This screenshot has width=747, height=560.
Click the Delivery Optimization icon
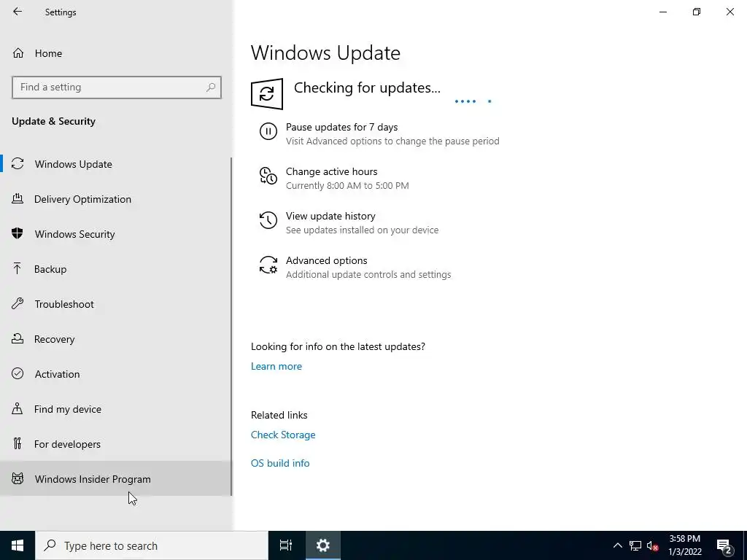pyautogui.click(x=18, y=198)
